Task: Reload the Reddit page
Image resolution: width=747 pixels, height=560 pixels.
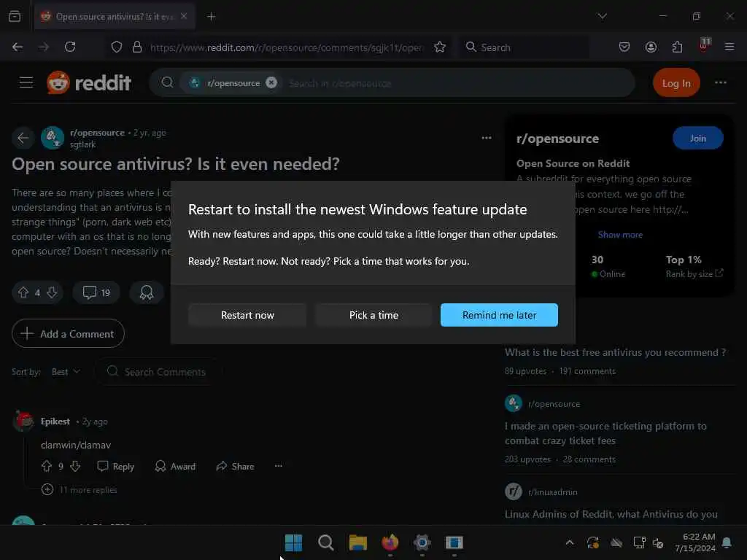Action: (70, 47)
